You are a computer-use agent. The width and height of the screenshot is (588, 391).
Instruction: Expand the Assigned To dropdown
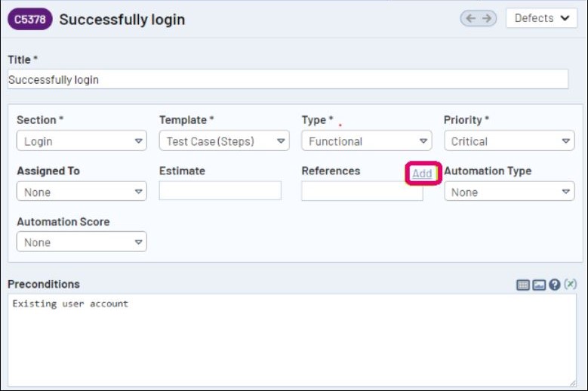[82, 192]
